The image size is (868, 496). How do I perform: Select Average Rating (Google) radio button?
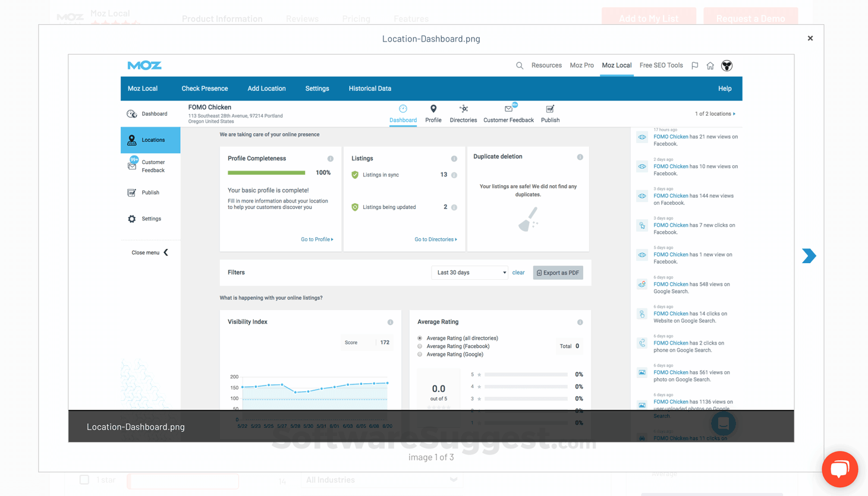point(420,355)
